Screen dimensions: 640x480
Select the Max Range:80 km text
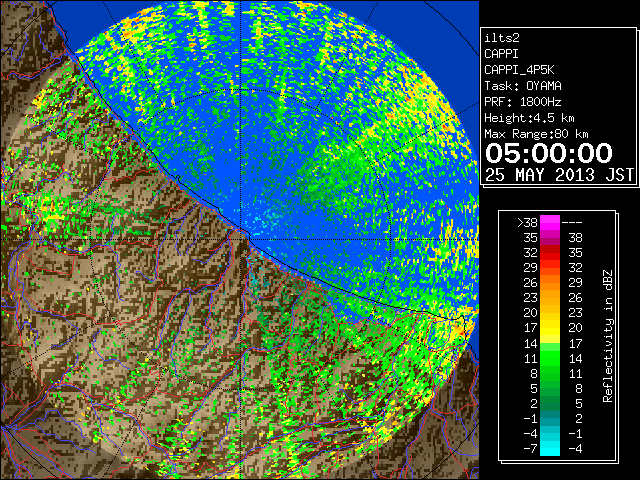(x=536, y=134)
